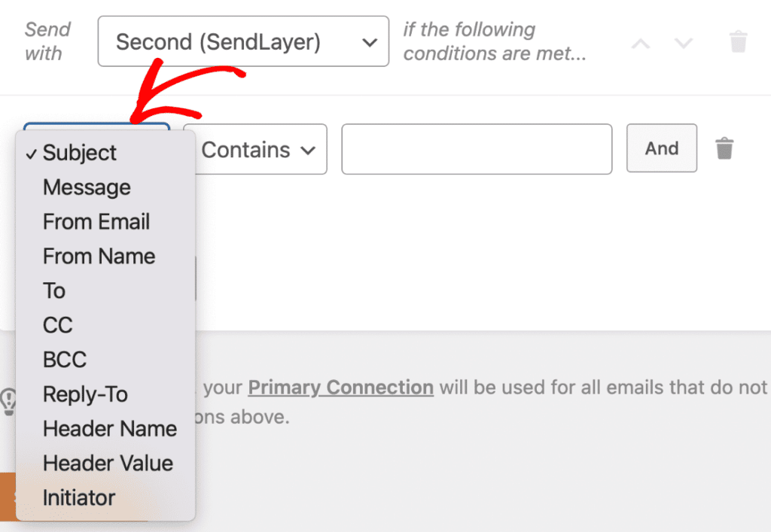The image size is (771, 532).
Task: Pick Initiator at the bottom of the menu
Action: pyautogui.click(x=79, y=497)
